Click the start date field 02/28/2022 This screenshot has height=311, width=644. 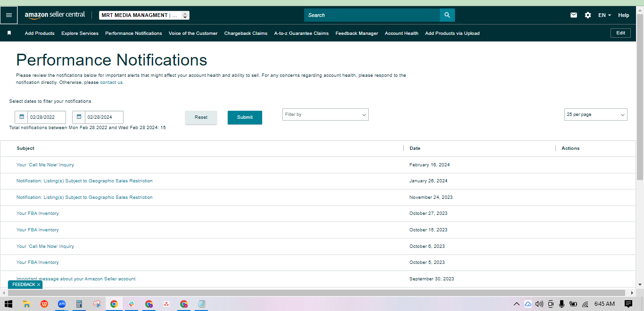coord(47,117)
